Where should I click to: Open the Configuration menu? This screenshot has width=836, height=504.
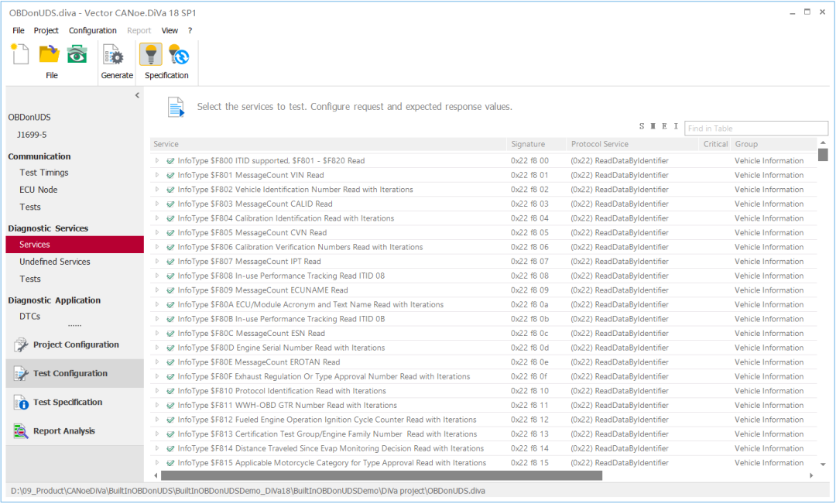tap(92, 31)
